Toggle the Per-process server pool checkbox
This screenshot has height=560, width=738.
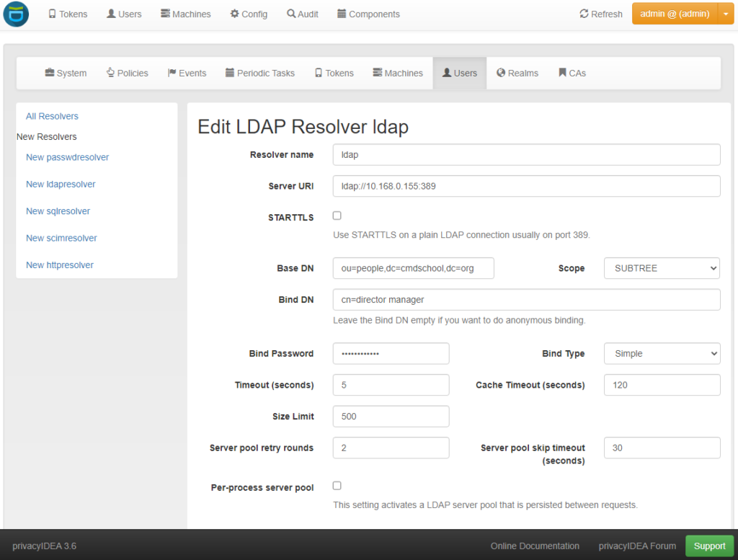(x=337, y=485)
